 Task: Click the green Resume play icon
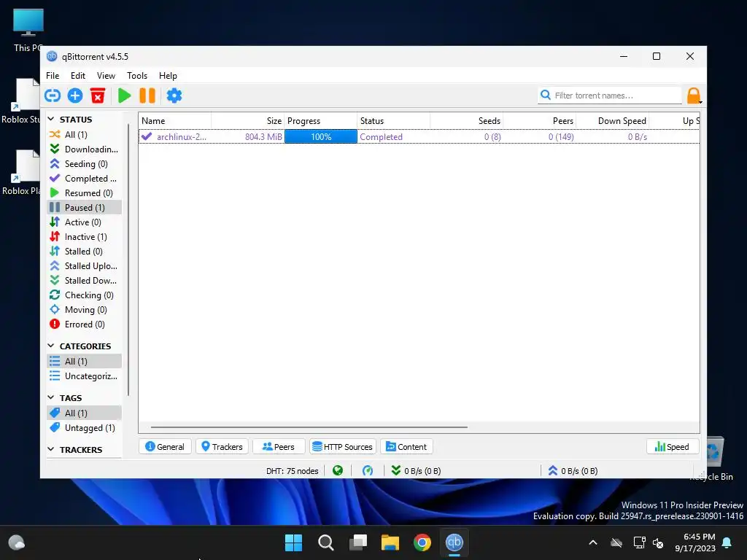[124, 96]
